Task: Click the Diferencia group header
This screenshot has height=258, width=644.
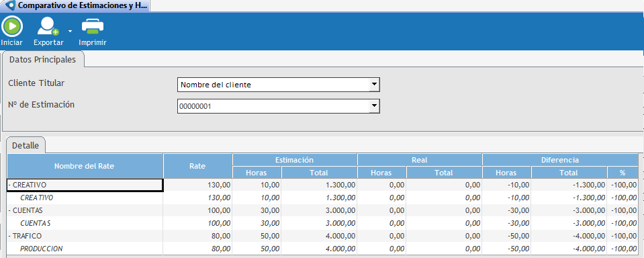Action: [560, 160]
